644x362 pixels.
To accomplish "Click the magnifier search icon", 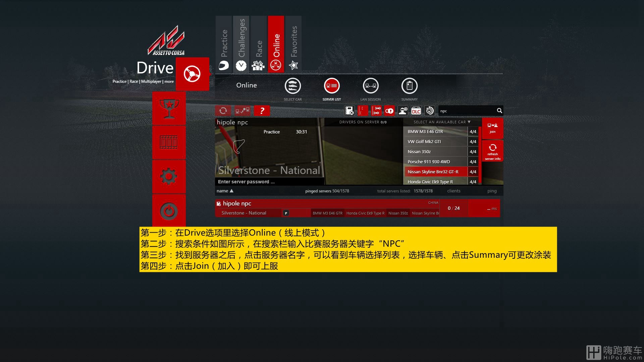I will coord(499,111).
